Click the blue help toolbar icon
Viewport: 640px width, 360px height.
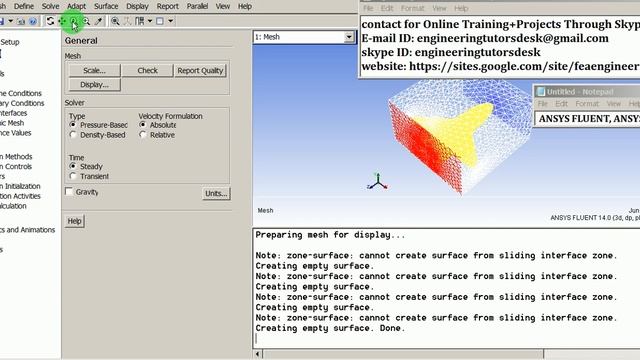[x=33, y=21]
